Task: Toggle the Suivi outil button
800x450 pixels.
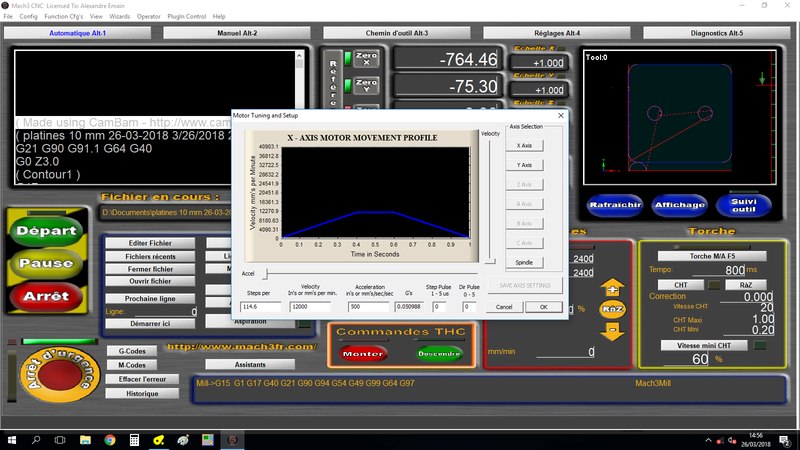Action: click(x=744, y=205)
